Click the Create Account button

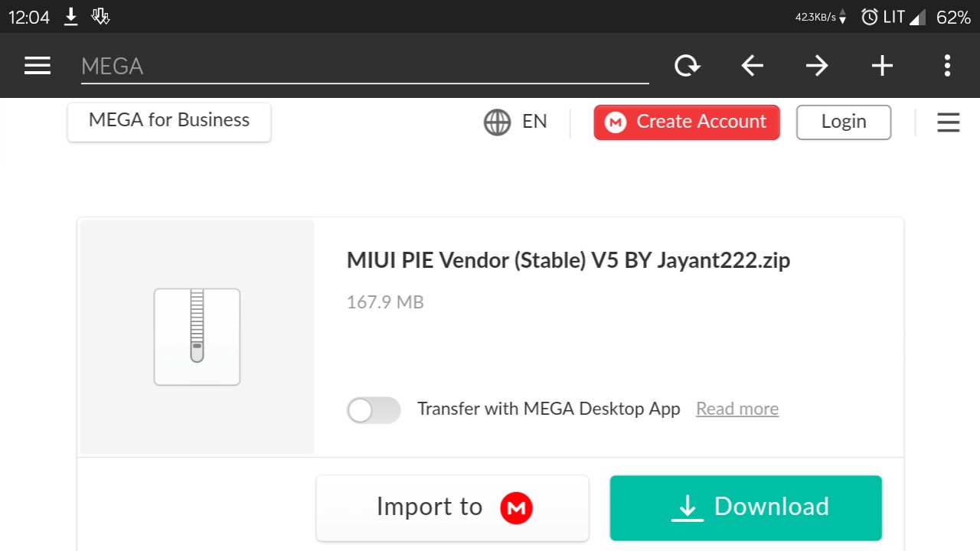click(687, 122)
